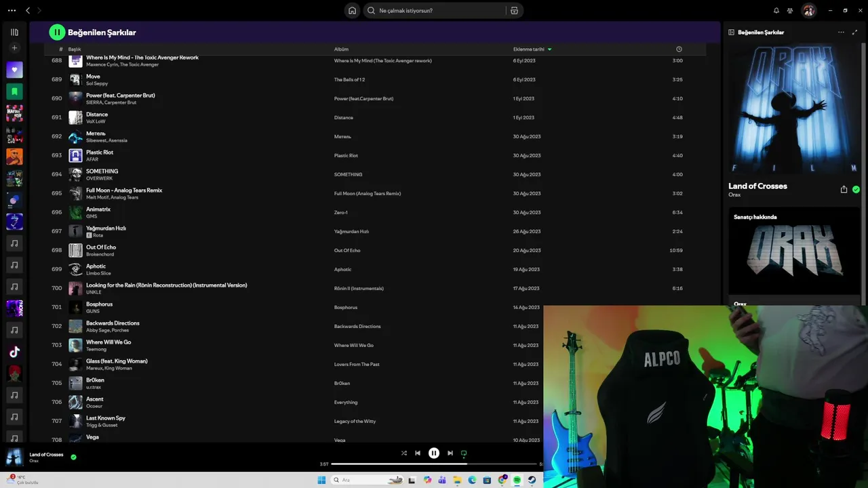Open the three-dots app menu at top left

[12, 10]
